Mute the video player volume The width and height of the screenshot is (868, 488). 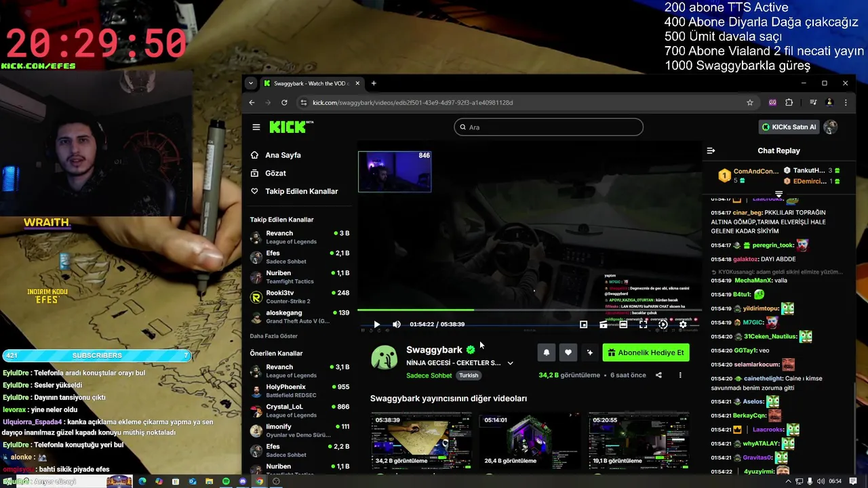[397, 325]
